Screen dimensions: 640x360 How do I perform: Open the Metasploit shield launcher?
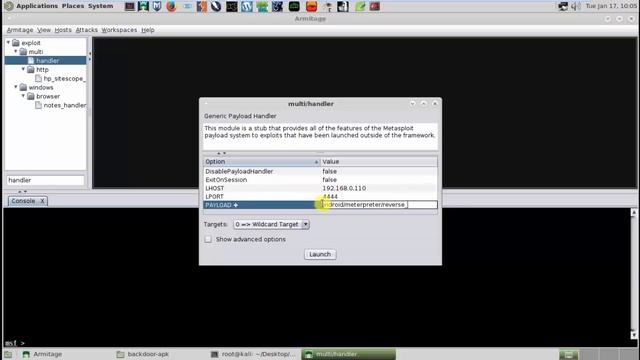tap(157, 6)
